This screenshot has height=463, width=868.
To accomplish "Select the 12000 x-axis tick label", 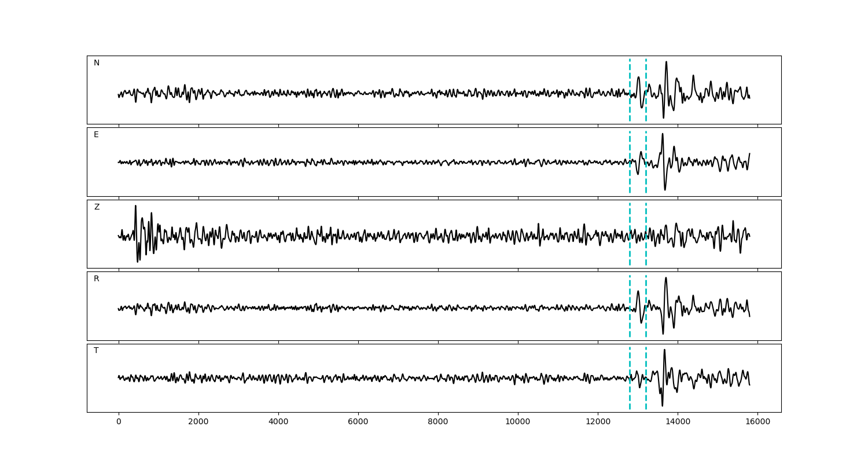I will (x=598, y=422).
